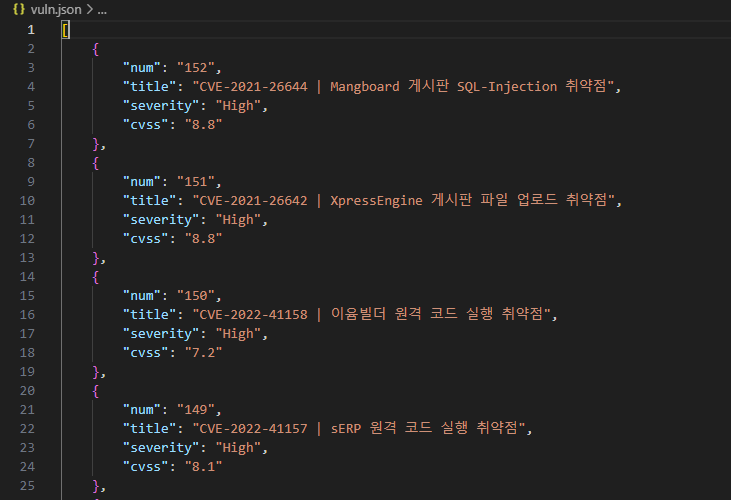Click the "cvss" key on line 6
Image resolution: width=731 pixels, height=500 pixels.
145,124
